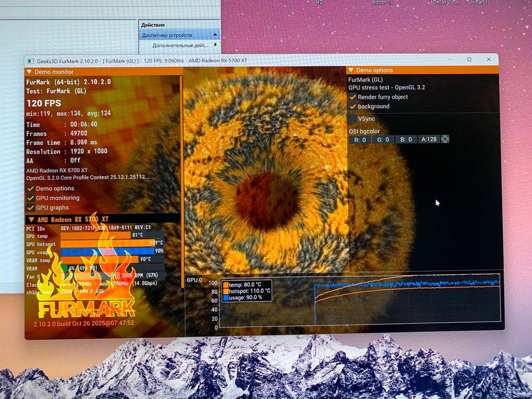Click the A:128 alpha value field
This screenshot has width=532, height=399.
429,139
